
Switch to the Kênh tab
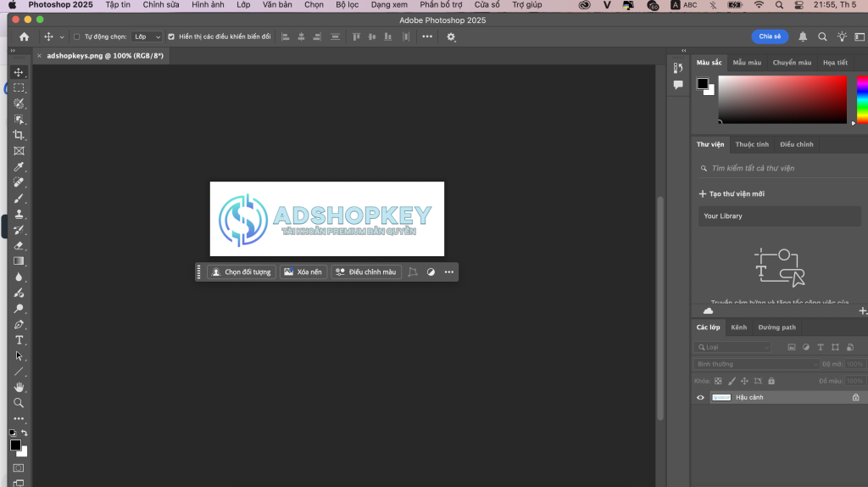[738, 327]
